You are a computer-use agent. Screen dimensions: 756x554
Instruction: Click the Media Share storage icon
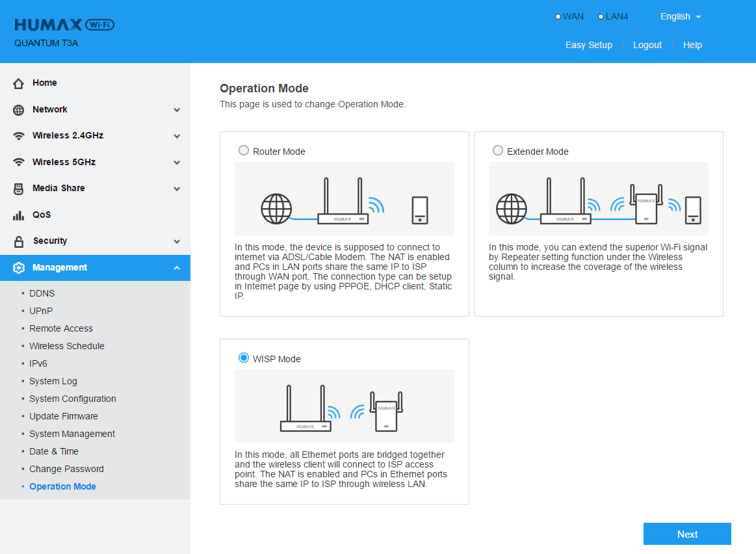tap(18, 189)
